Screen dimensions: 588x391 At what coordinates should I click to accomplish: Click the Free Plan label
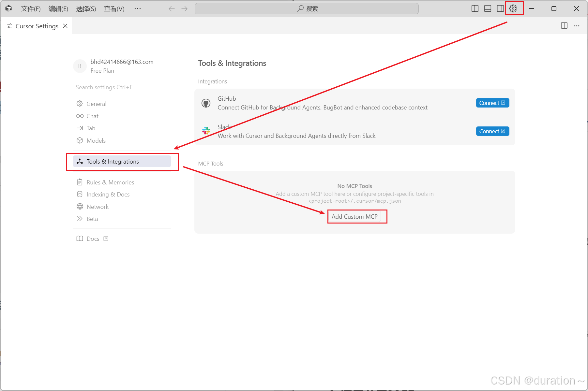(102, 71)
